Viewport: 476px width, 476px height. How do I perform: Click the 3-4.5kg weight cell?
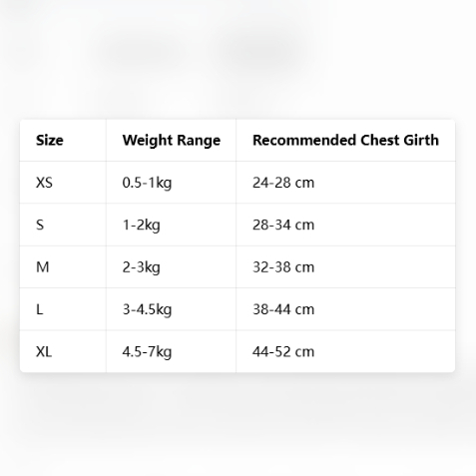pyautogui.click(x=171, y=309)
